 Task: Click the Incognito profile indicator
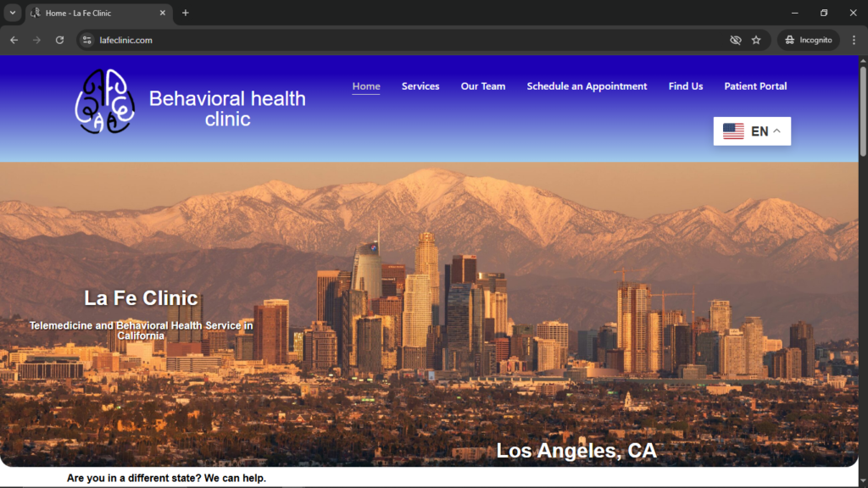click(808, 40)
